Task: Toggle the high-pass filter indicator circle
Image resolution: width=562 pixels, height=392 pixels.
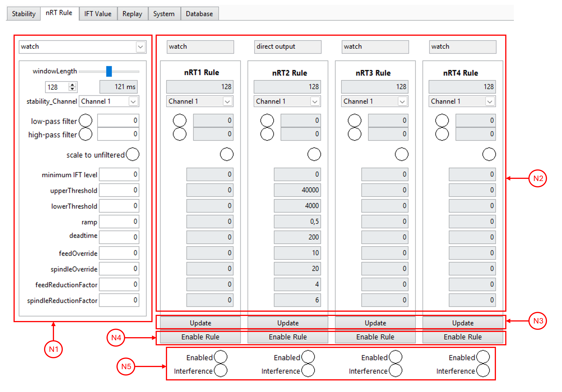Action: pyautogui.click(x=85, y=134)
